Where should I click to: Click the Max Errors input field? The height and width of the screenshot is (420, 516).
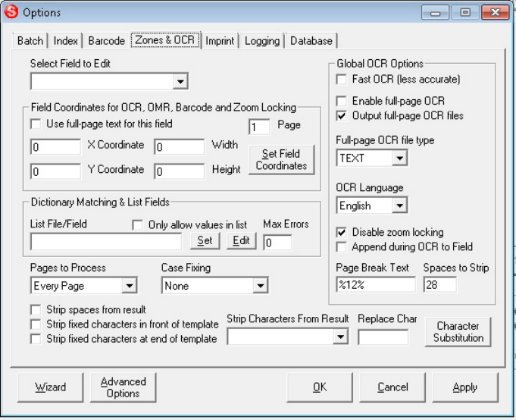[277, 243]
